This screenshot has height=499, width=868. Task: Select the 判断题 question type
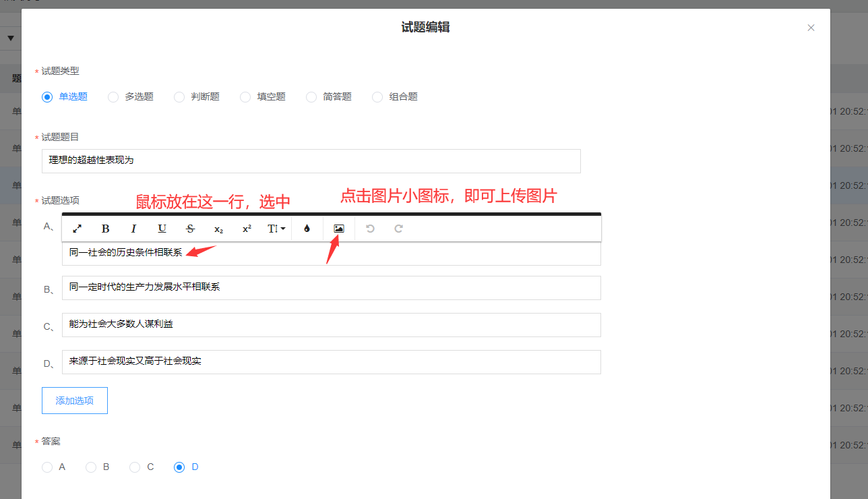(179, 97)
